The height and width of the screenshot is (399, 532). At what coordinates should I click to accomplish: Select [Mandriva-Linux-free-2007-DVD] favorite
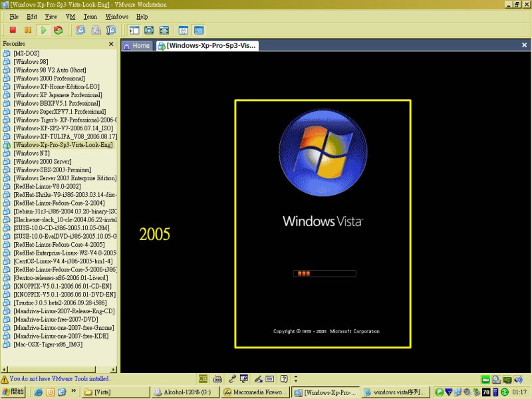click(x=56, y=319)
